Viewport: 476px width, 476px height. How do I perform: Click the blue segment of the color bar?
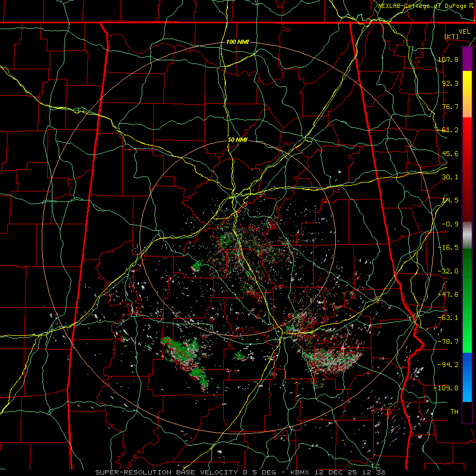(x=467, y=377)
